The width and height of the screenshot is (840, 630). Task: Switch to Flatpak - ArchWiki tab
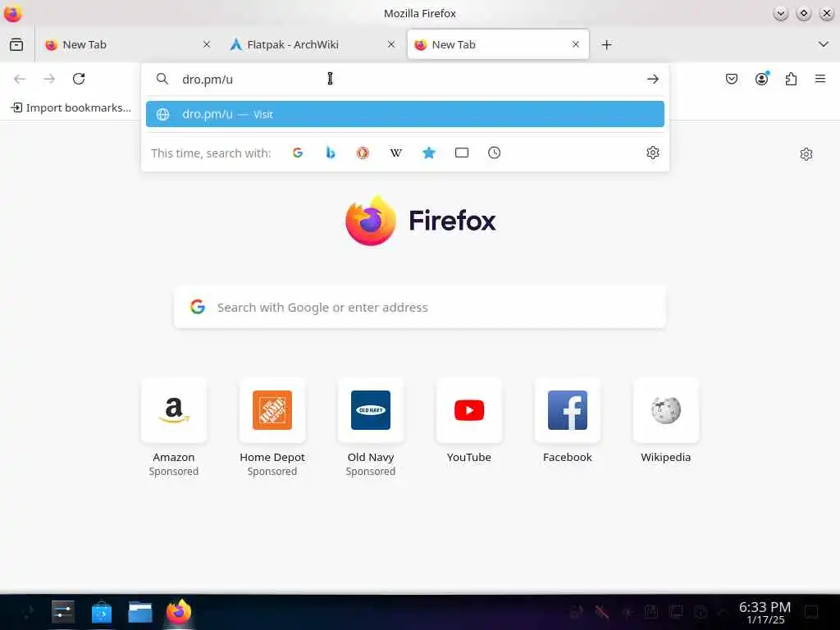click(313, 44)
